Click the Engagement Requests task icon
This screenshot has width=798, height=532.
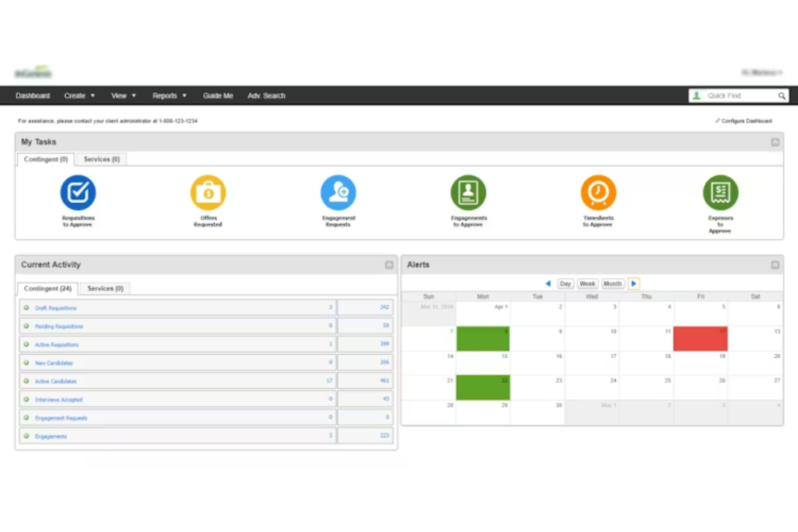click(338, 192)
